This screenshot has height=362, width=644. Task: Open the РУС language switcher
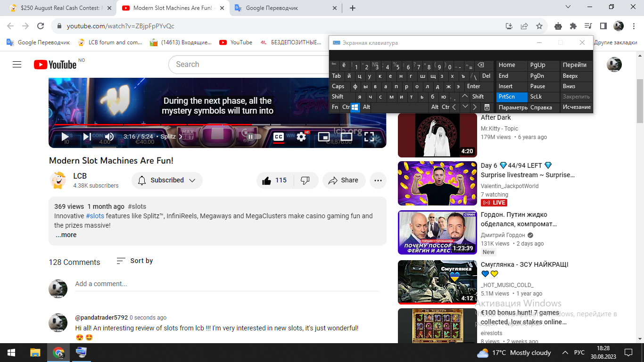point(579,353)
